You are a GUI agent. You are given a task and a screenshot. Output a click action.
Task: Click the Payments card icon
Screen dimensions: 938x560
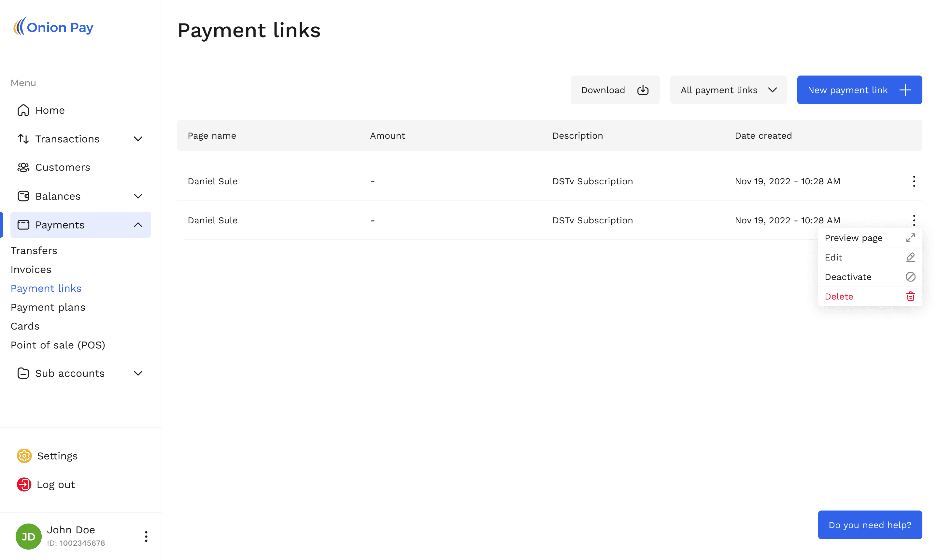pyautogui.click(x=23, y=225)
